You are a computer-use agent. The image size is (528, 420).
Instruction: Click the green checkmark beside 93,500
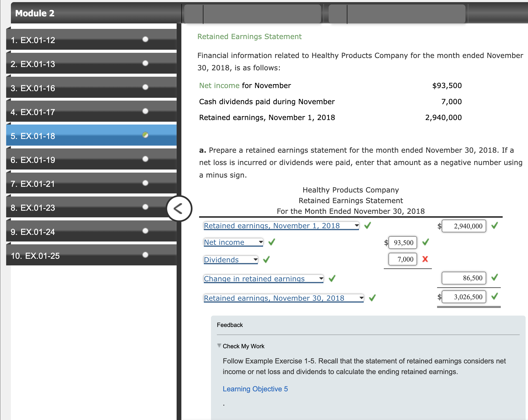426,242
